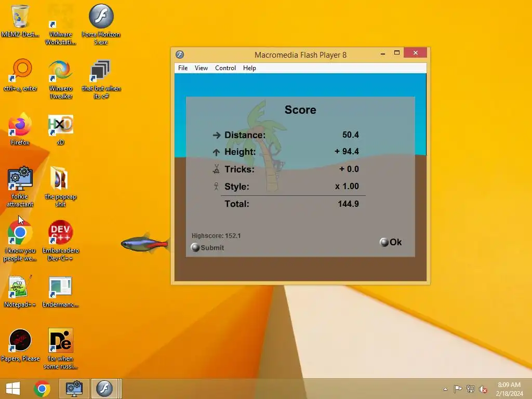This screenshot has height=399, width=532.
Task: Click the Distance value 50.4
Action: (x=351, y=135)
